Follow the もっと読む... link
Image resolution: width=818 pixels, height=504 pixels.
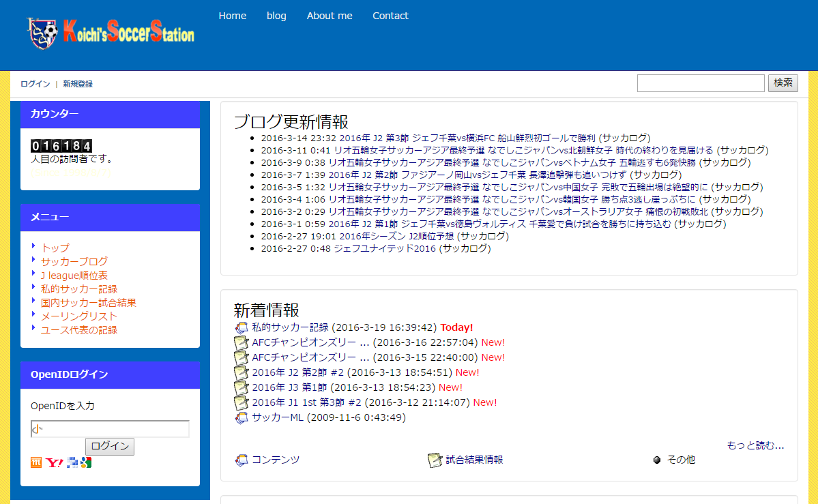[x=755, y=445]
